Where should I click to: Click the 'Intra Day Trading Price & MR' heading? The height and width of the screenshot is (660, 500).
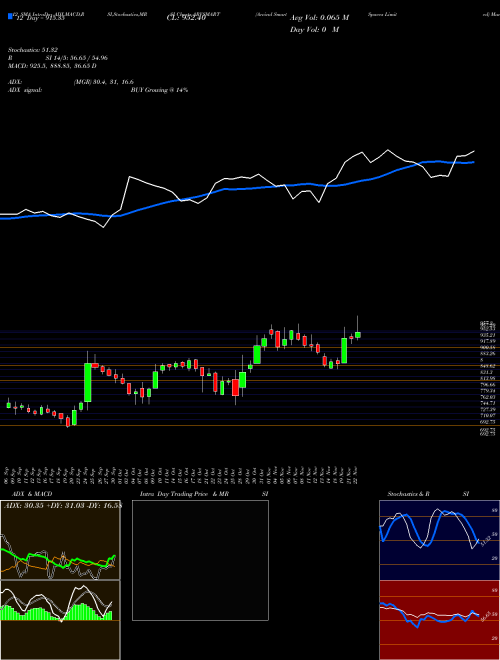[x=184, y=494]
